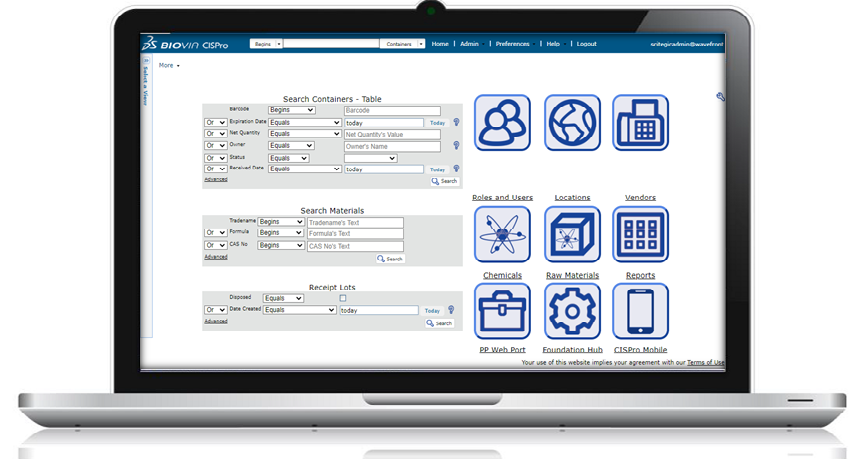Toggle the Disposed checkbox in Receipt Lots
865x465 pixels.
(x=343, y=298)
